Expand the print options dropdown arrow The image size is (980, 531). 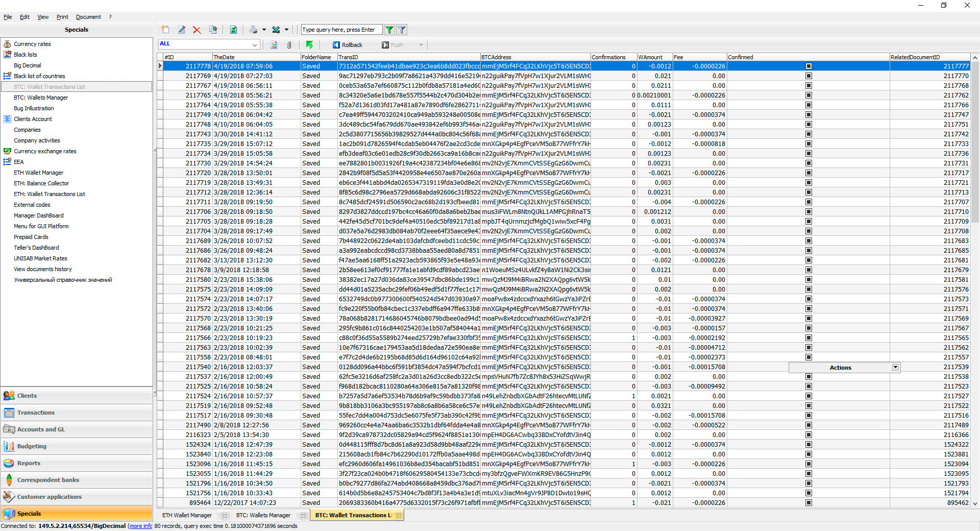(x=264, y=30)
